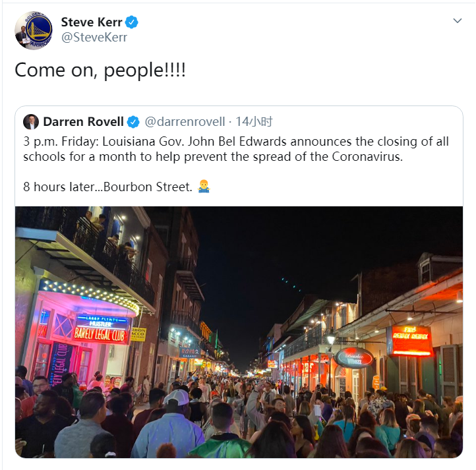Click the "Come on, people!!!!" tweet text

100,71
